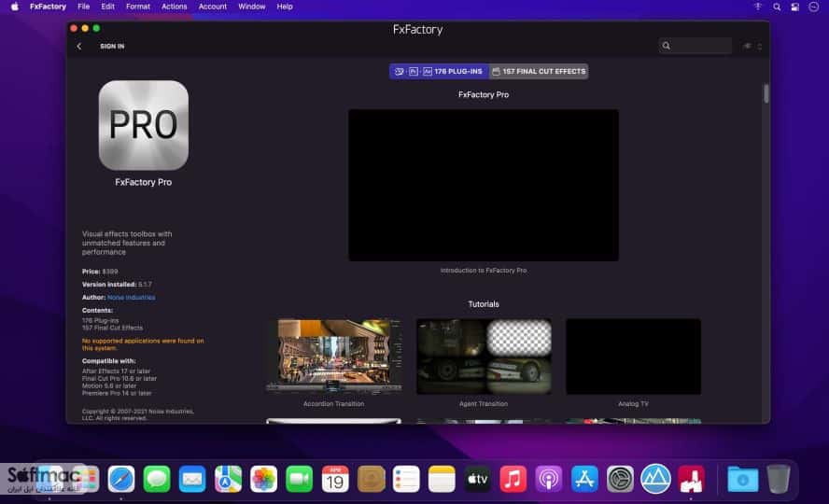The width and height of the screenshot is (829, 504).
Task: Open the Edit menu
Action: (108, 7)
